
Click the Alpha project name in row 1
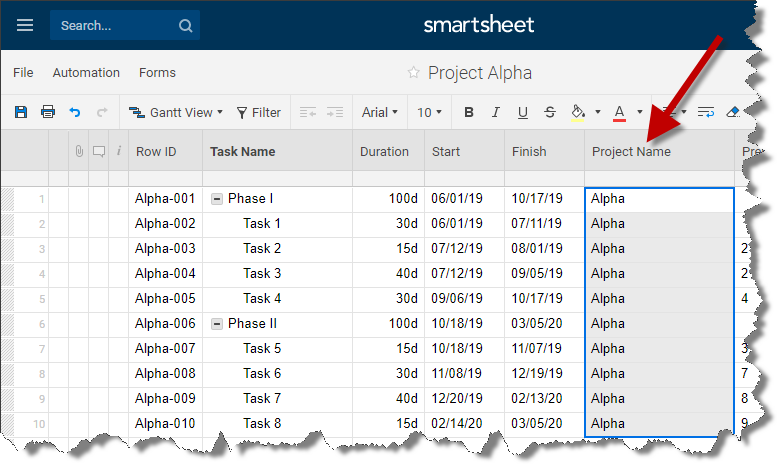coord(660,199)
